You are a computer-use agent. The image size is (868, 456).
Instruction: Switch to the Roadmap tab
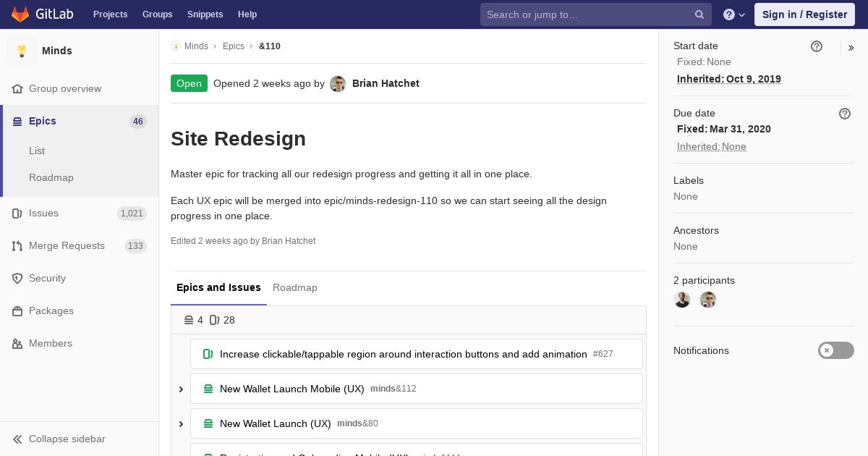(x=295, y=287)
